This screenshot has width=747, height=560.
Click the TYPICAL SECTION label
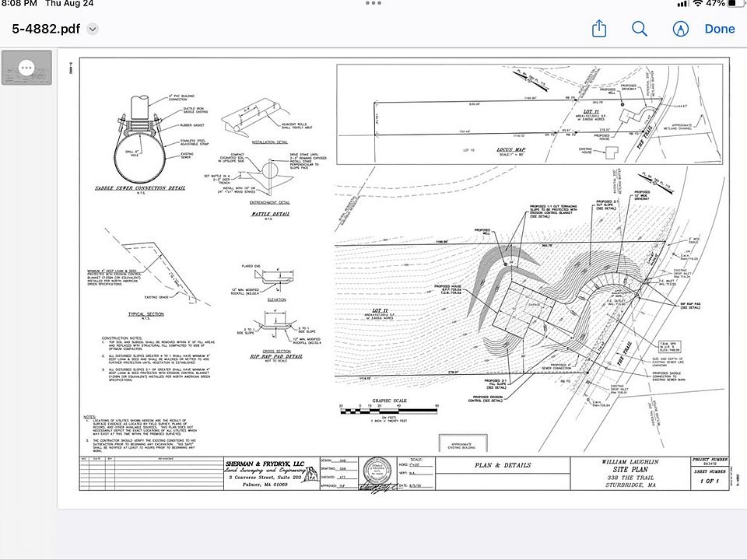(x=146, y=314)
